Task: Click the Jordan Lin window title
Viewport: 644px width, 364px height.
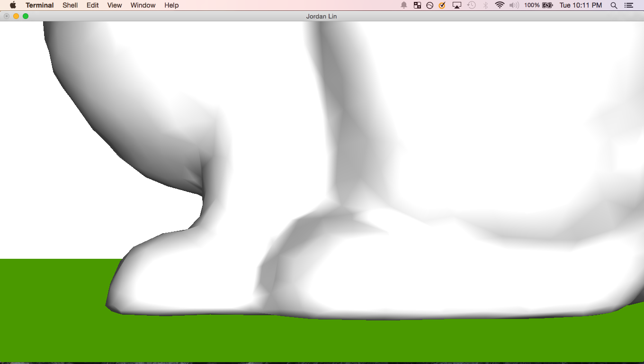Action: click(322, 16)
